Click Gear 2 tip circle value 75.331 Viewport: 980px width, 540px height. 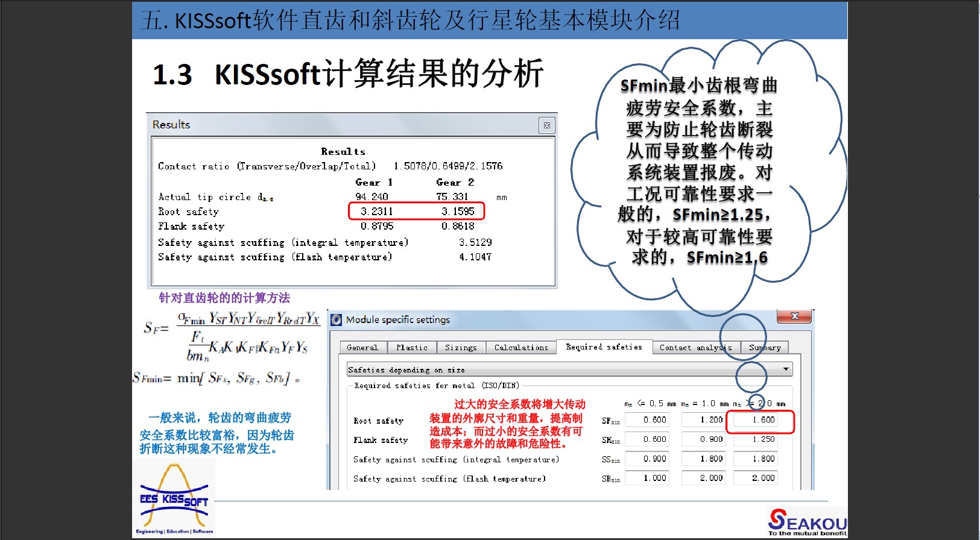(452, 196)
